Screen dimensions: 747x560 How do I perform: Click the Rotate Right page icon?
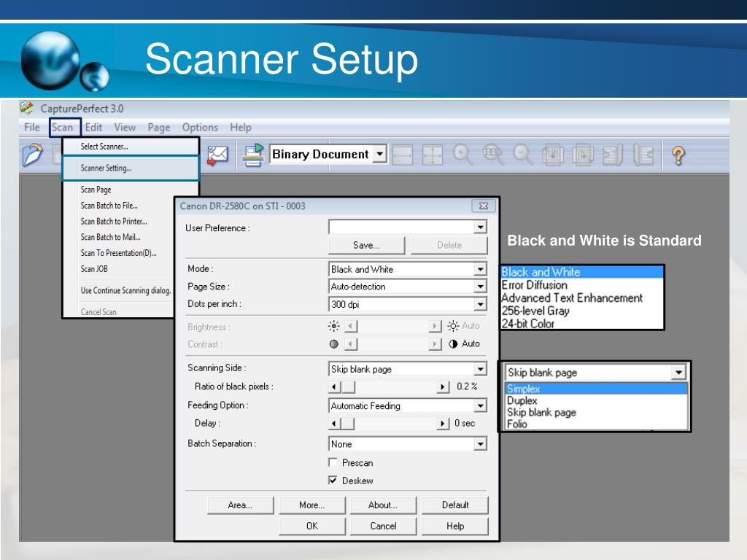pos(583,155)
